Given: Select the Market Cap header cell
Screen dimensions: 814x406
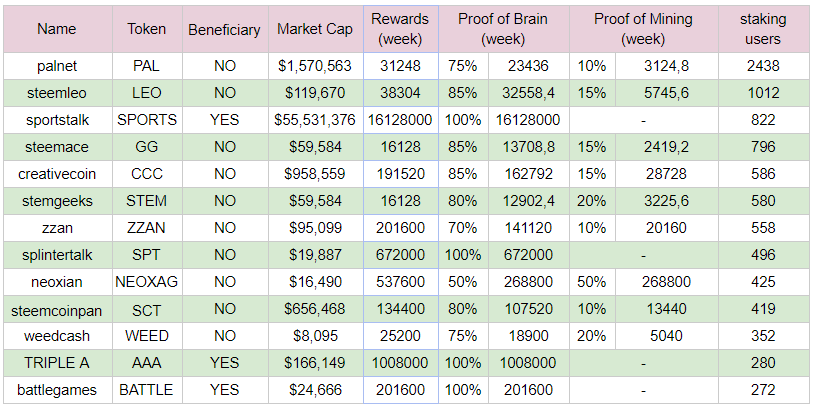Looking at the screenshot, I should pyautogui.click(x=312, y=29).
